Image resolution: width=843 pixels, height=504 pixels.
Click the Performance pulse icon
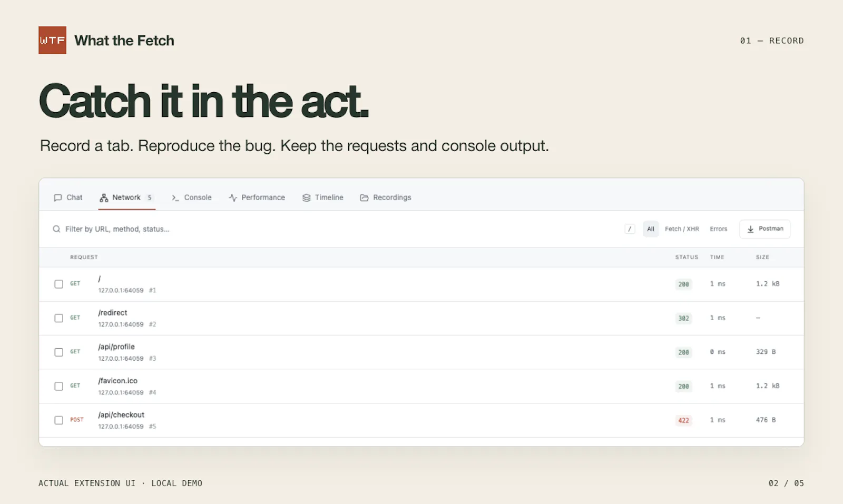233,197
